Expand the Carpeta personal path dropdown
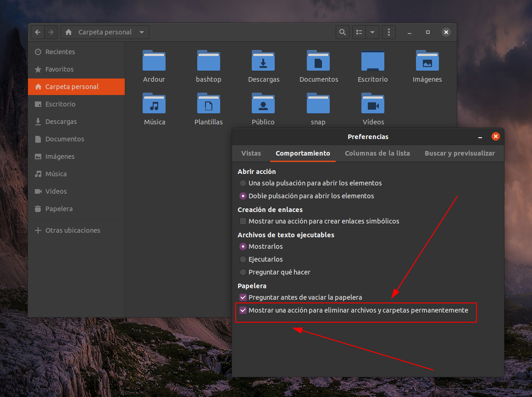This screenshot has width=532, height=397. (142, 32)
